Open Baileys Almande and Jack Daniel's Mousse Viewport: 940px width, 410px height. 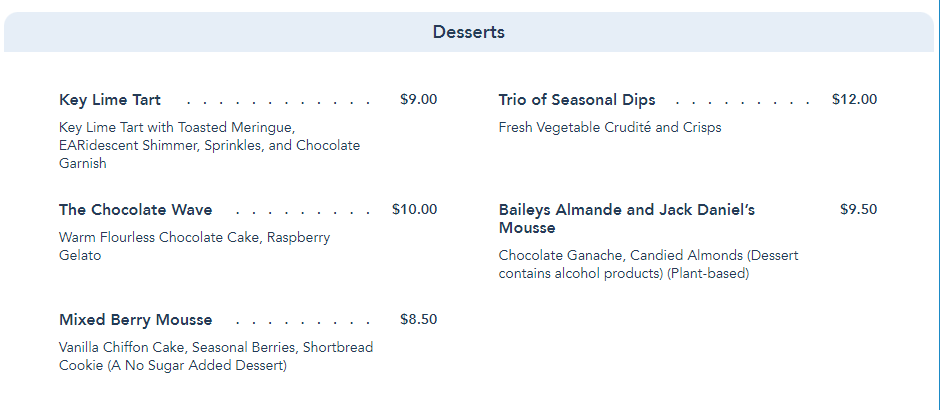pyautogui.click(x=626, y=218)
